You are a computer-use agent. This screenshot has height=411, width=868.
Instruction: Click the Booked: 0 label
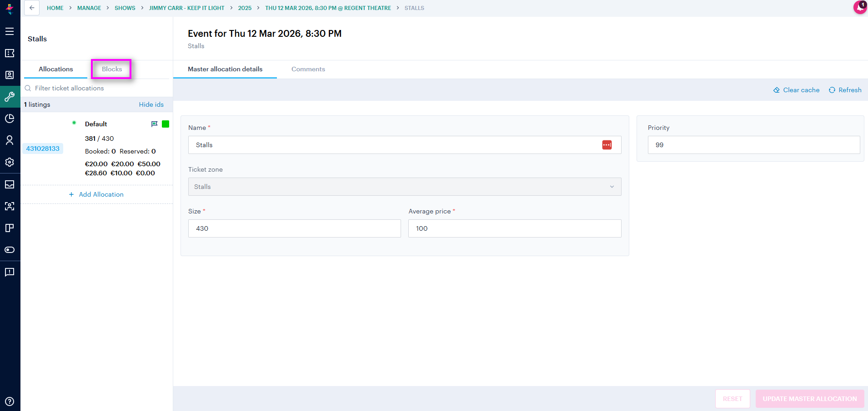(x=100, y=151)
